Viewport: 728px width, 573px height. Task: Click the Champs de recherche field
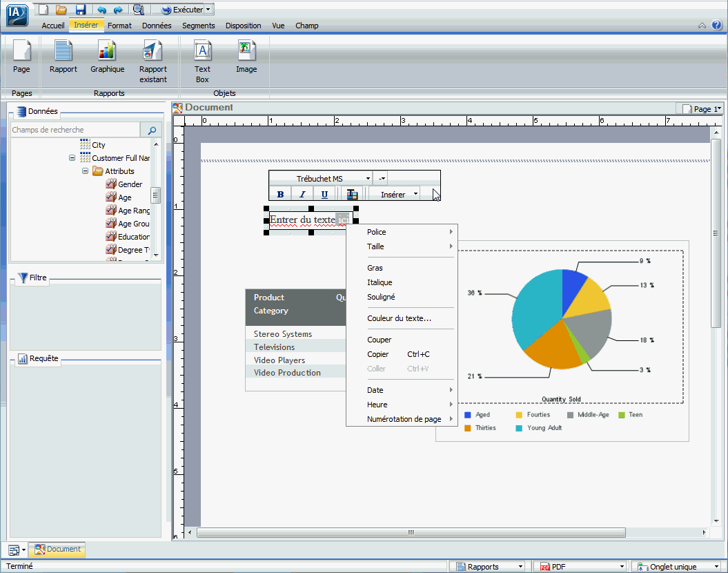[x=75, y=130]
